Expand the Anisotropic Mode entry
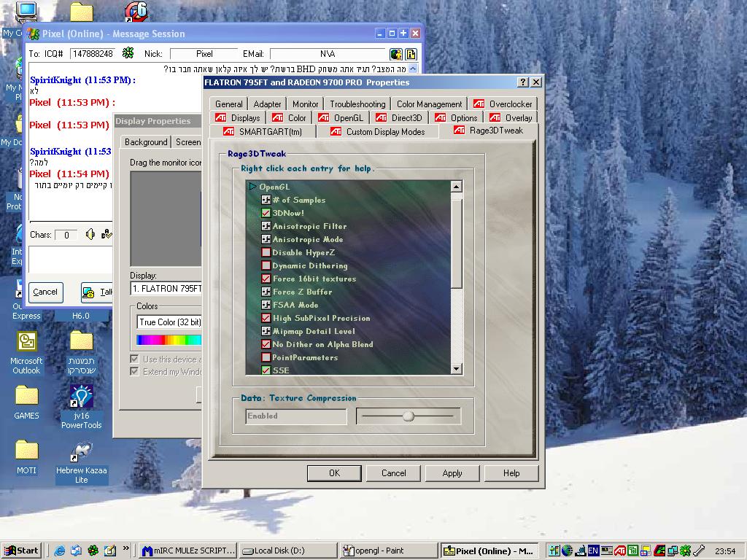 point(266,239)
